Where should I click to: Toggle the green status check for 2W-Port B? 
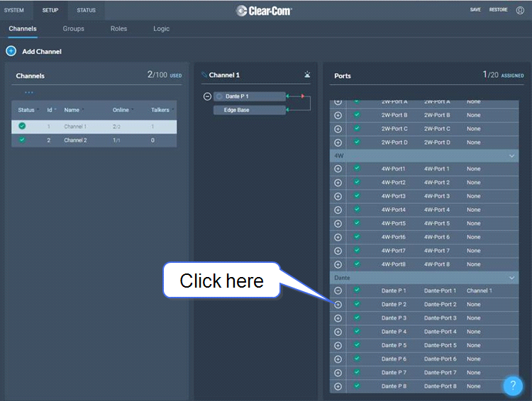(x=358, y=115)
